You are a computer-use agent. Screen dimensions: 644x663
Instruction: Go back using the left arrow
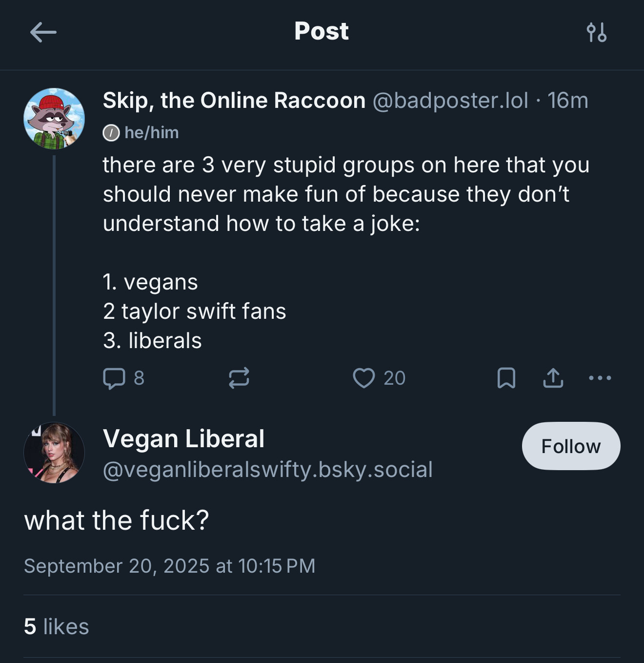coord(43,33)
